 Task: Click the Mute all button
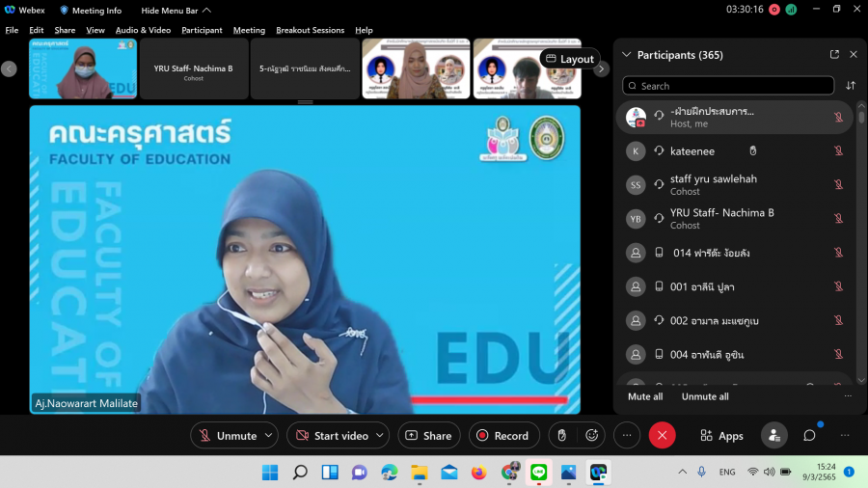tap(645, 396)
